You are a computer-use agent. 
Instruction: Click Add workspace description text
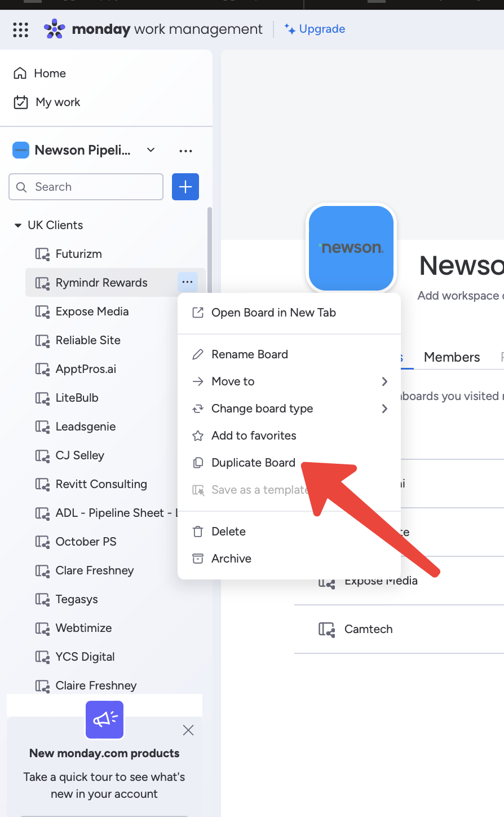[x=460, y=296]
